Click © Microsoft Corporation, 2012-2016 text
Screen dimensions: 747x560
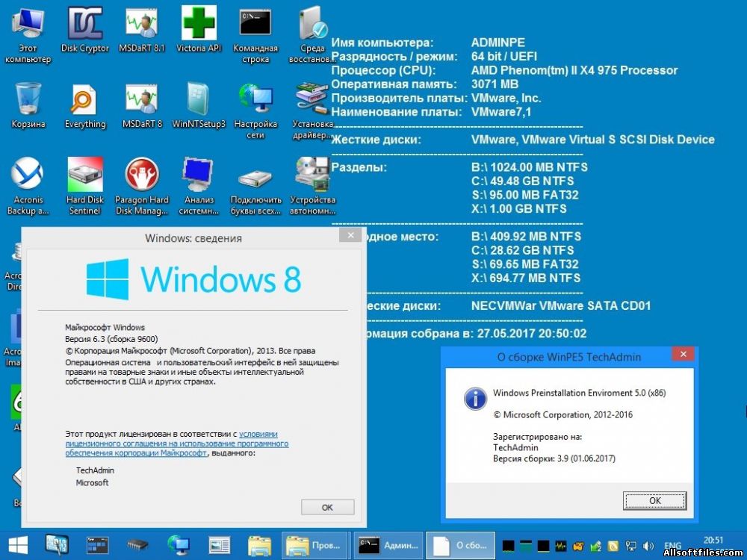[562, 414]
